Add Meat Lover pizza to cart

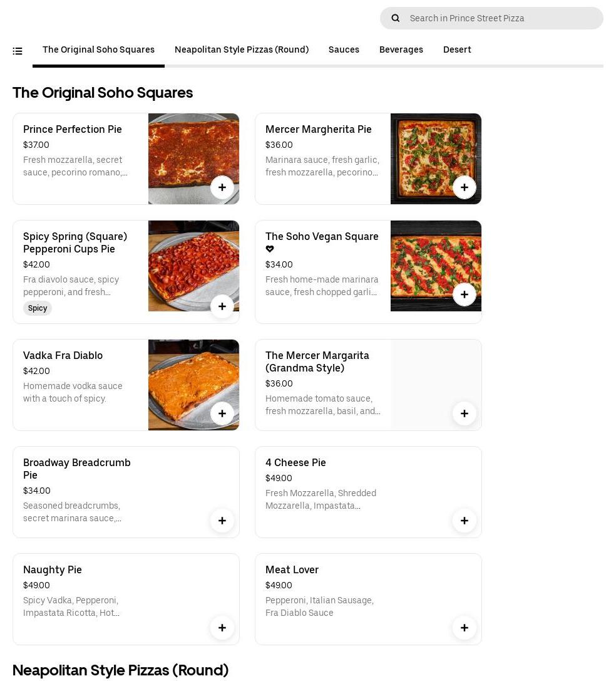click(465, 628)
